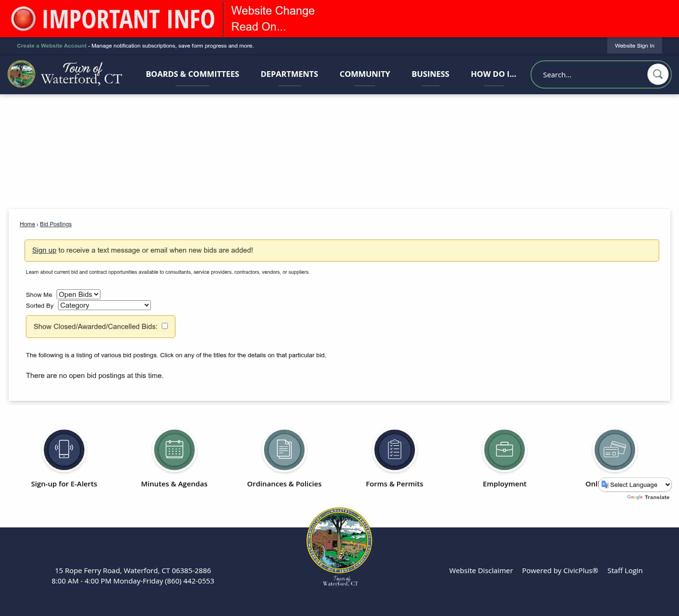679x616 pixels.
Task: Click Minutes & Agendas label
Action: (x=174, y=484)
